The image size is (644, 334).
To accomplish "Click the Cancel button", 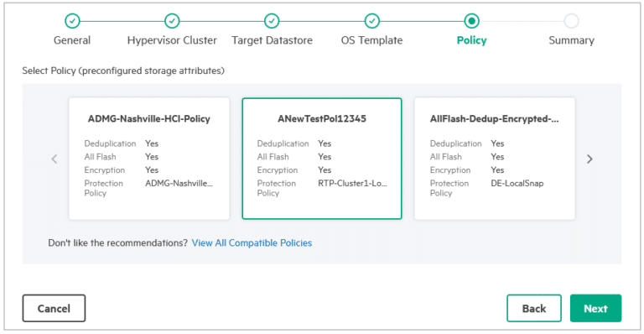I will click(54, 308).
